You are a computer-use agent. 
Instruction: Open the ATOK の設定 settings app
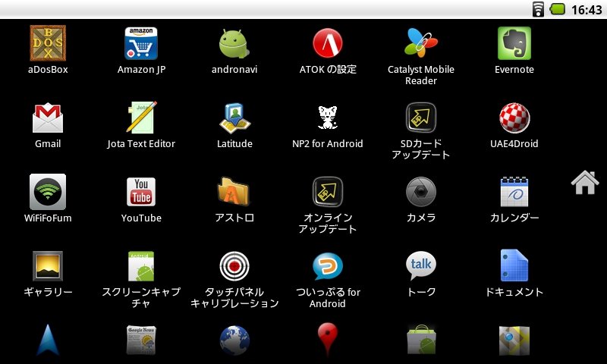pyautogui.click(x=328, y=43)
